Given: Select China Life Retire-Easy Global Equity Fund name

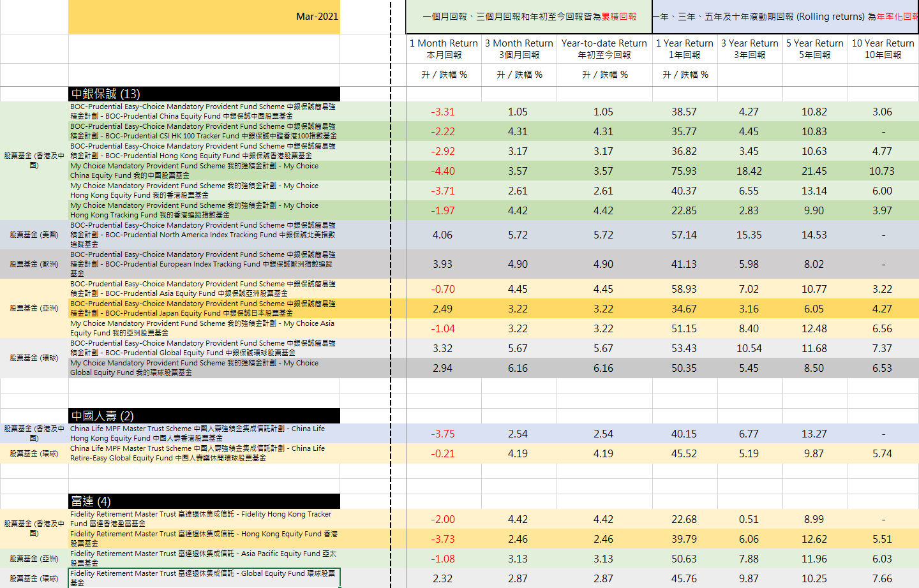Looking at the screenshot, I should 204,453.
